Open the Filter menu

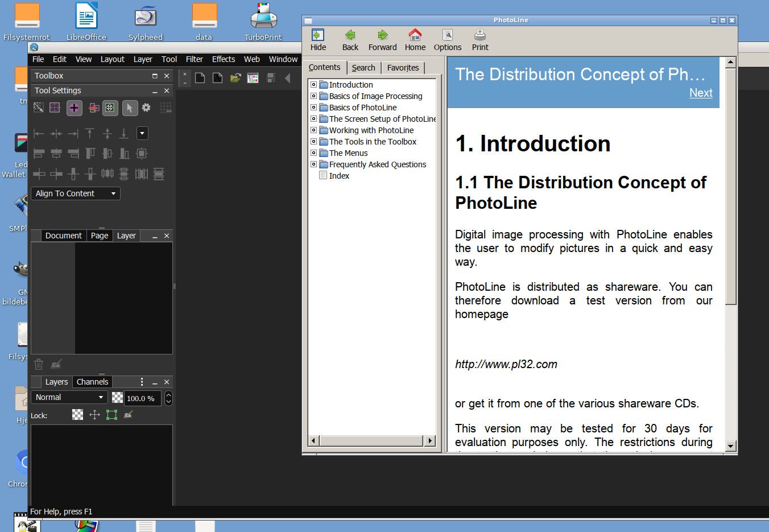194,59
